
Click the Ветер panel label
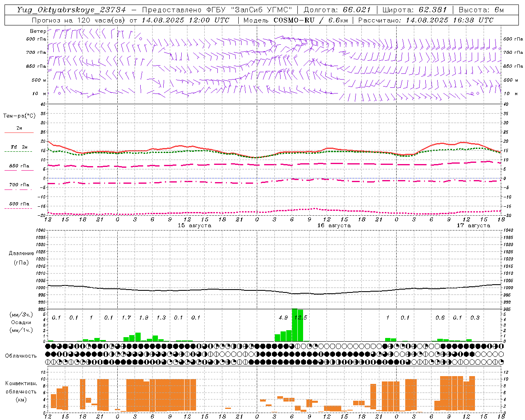click(38, 31)
